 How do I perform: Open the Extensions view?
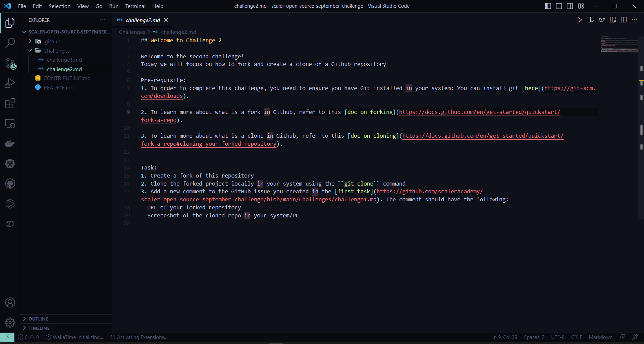(10, 103)
